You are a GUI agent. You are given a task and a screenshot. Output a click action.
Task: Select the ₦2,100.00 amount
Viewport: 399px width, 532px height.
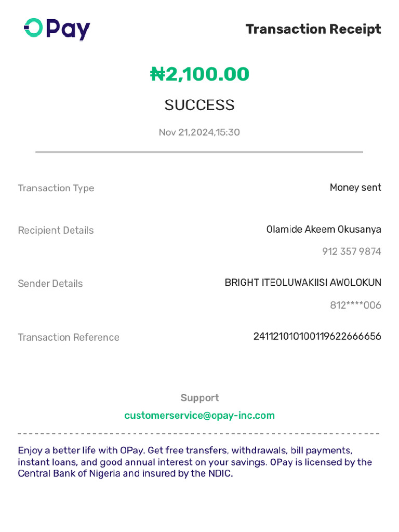pyautogui.click(x=199, y=74)
